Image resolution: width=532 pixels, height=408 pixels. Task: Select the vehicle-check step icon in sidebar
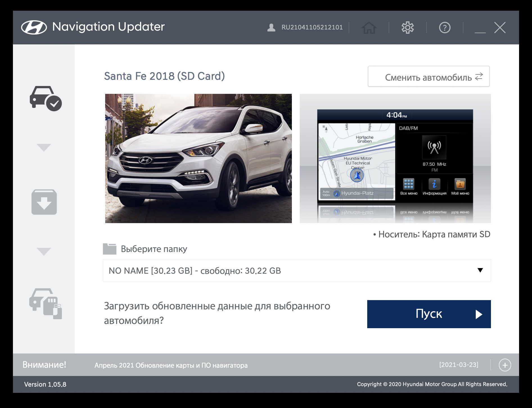tap(46, 98)
